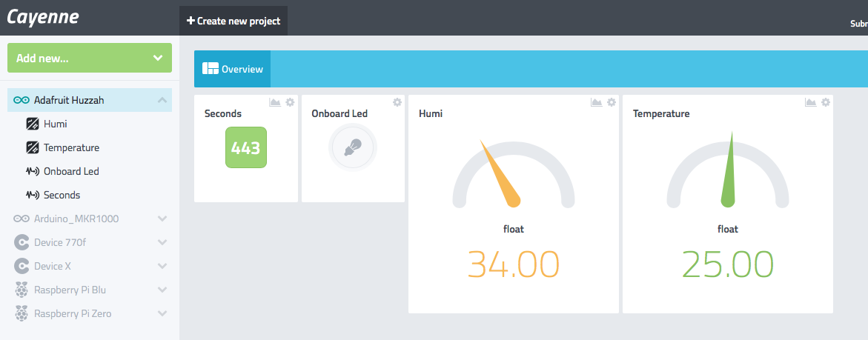868x340 pixels.
Task: Click the Cayenne logo
Action: [43, 16]
